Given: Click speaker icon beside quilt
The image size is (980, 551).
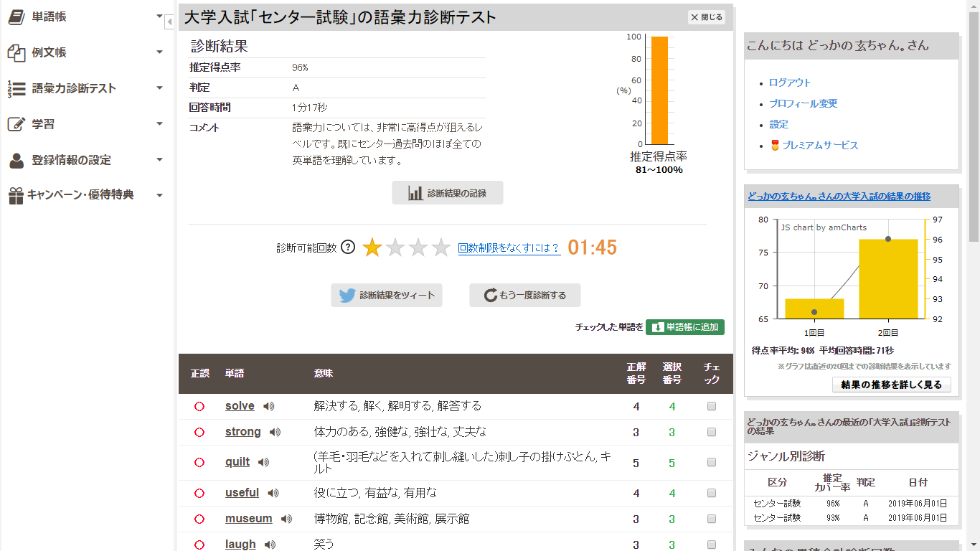Looking at the screenshot, I should click(x=263, y=462).
